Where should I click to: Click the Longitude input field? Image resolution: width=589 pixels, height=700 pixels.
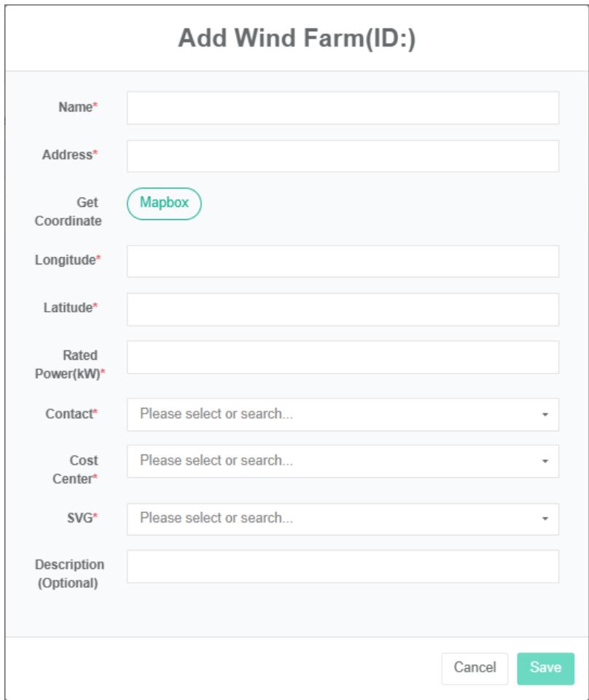(x=343, y=261)
